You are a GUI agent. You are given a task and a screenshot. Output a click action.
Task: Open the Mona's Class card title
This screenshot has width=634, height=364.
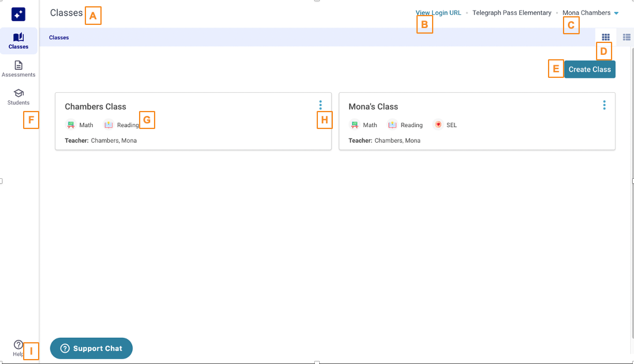coord(373,107)
